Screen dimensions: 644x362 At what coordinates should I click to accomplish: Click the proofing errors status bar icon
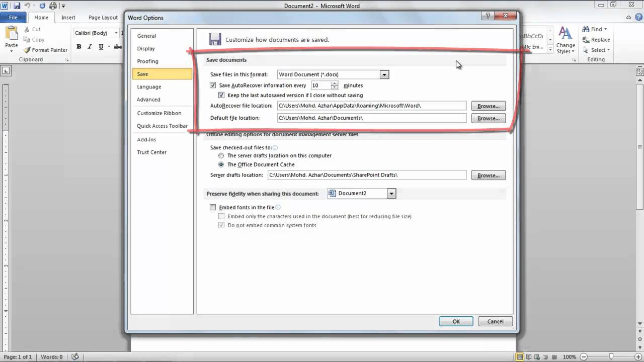[75, 357]
